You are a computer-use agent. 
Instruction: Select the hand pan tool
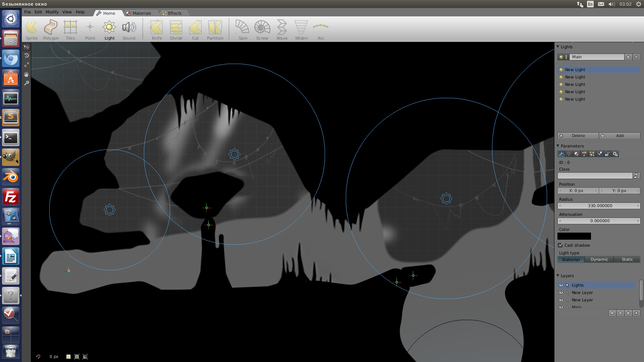[26, 74]
